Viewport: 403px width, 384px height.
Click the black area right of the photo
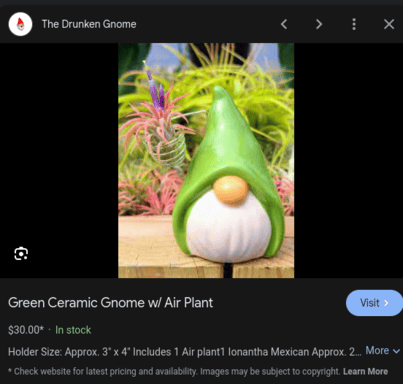coord(348,160)
